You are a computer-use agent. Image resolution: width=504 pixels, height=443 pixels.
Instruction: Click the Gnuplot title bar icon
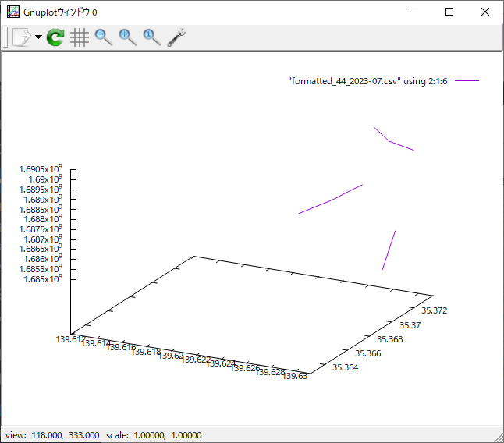click(13, 12)
